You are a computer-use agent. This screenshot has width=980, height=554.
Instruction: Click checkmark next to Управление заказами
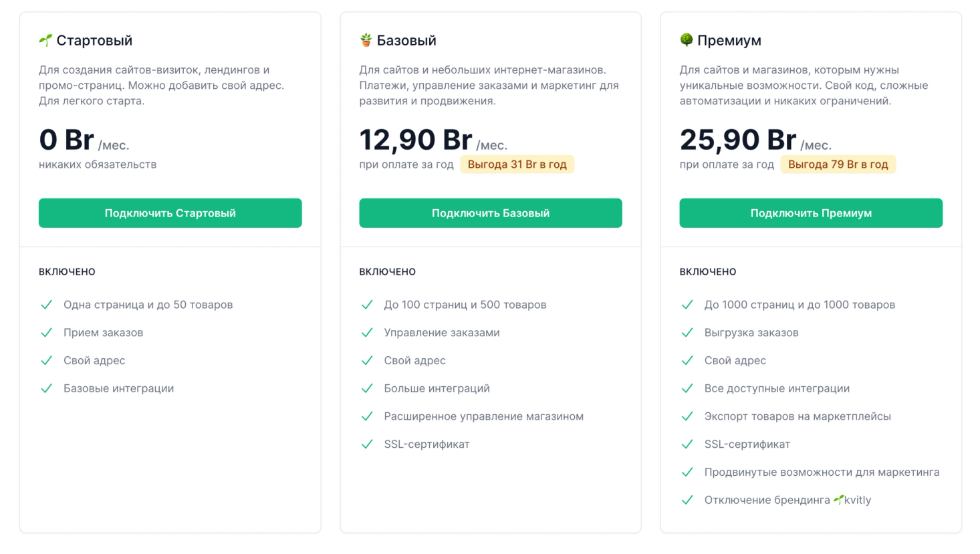367,333
